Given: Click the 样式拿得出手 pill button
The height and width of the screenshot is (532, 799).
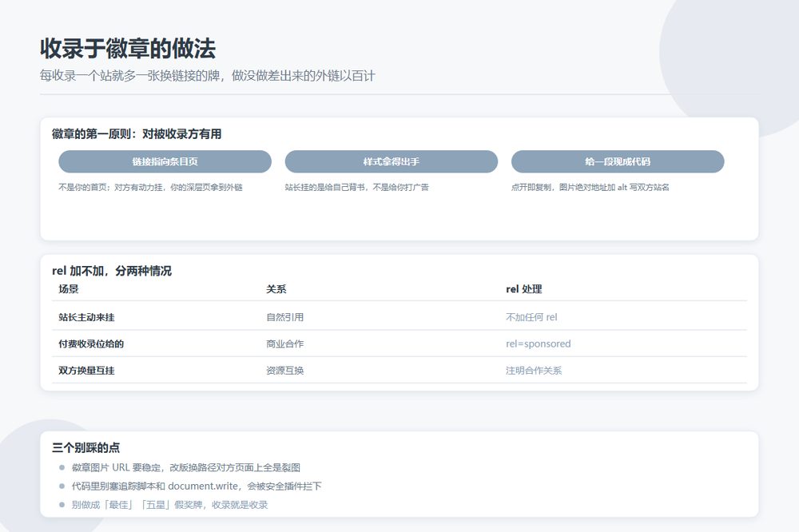Looking at the screenshot, I should click(x=391, y=161).
